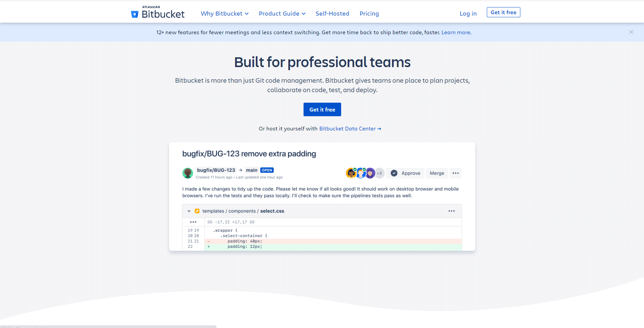The width and height of the screenshot is (644, 328).
Task: Click the blue Get it free hero button
Action: pos(322,109)
